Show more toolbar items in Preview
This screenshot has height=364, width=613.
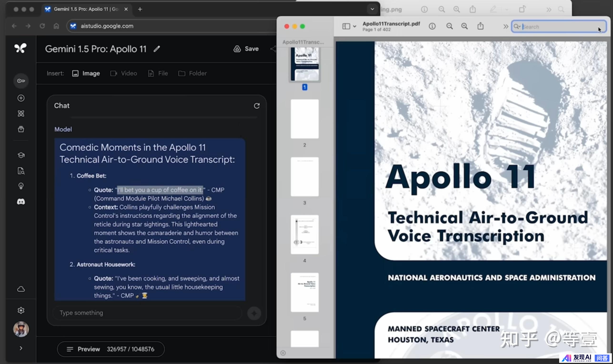point(505,26)
